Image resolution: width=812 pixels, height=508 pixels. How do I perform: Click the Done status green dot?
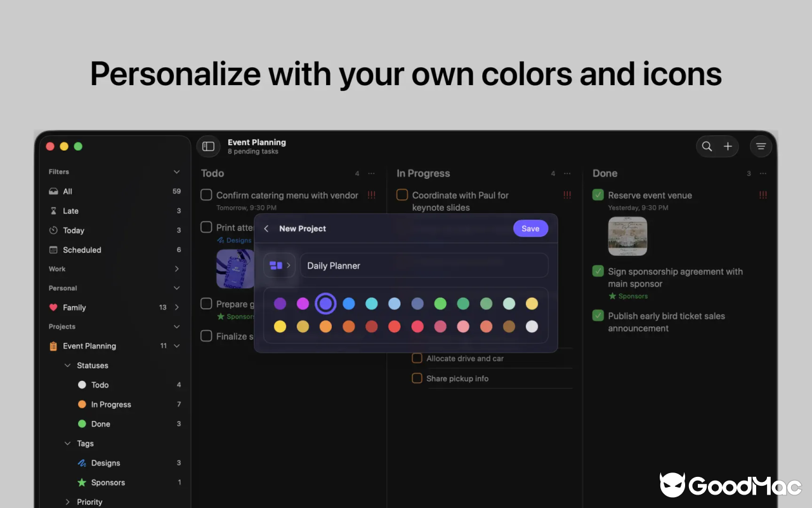82,424
